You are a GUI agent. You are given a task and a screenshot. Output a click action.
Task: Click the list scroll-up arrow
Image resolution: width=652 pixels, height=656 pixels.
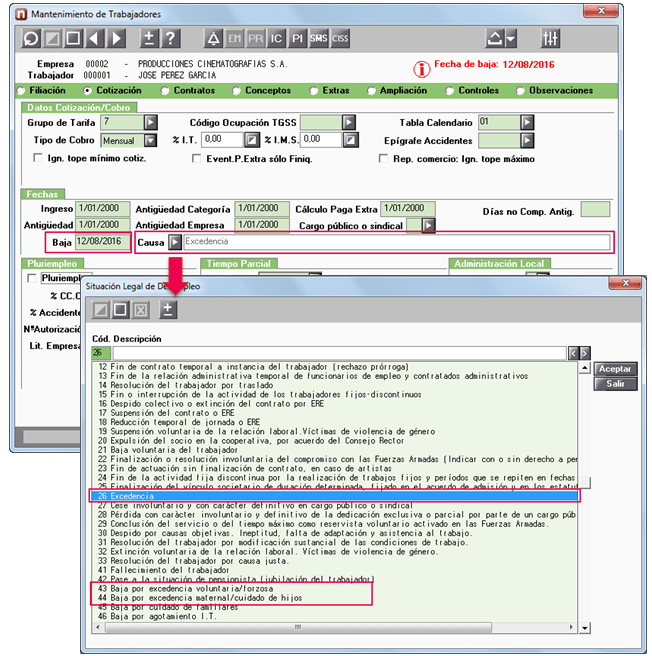click(584, 368)
